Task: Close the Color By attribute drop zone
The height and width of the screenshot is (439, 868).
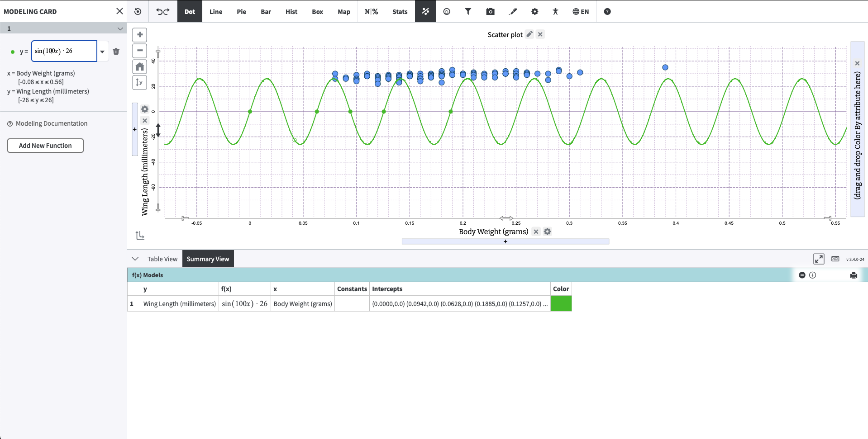Action: point(857,63)
